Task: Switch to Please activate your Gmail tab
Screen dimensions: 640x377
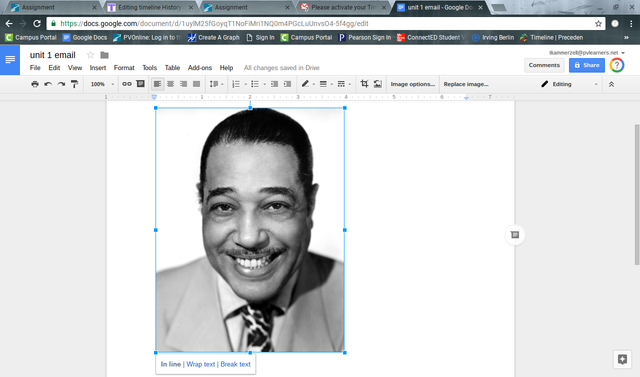Action: (x=343, y=7)
